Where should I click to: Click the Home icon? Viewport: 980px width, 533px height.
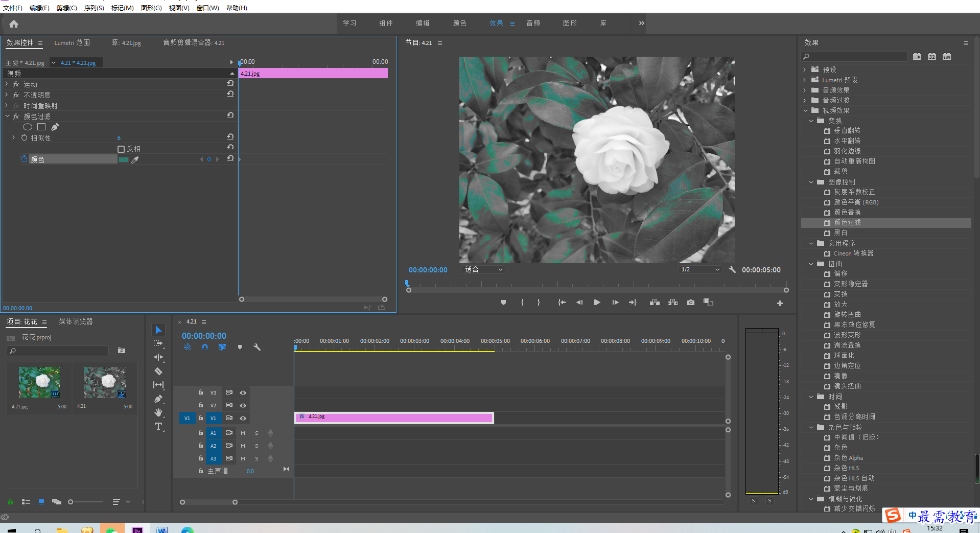tap(14, 24)
